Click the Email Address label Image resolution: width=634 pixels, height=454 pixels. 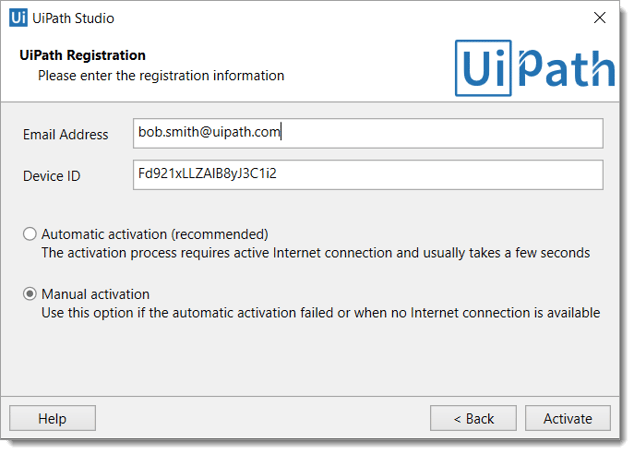coord(66,134)
